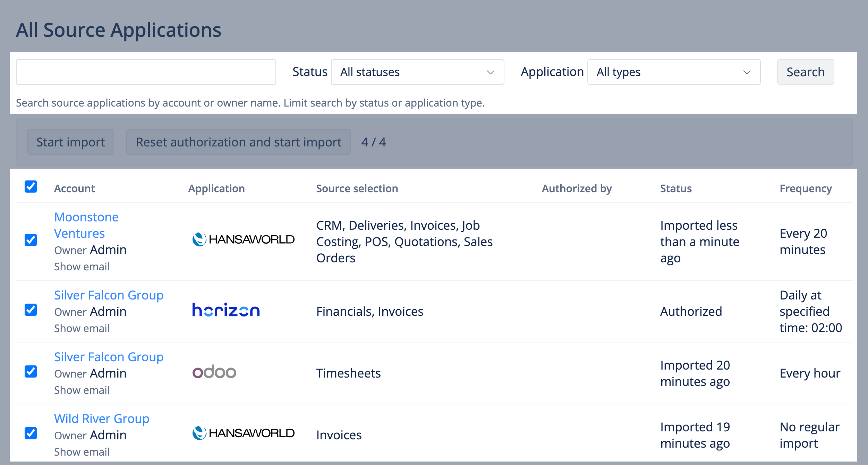Screen dimensions: 868x465
Task: Click Reset authorization and start import
Action: tap(239, 142)
